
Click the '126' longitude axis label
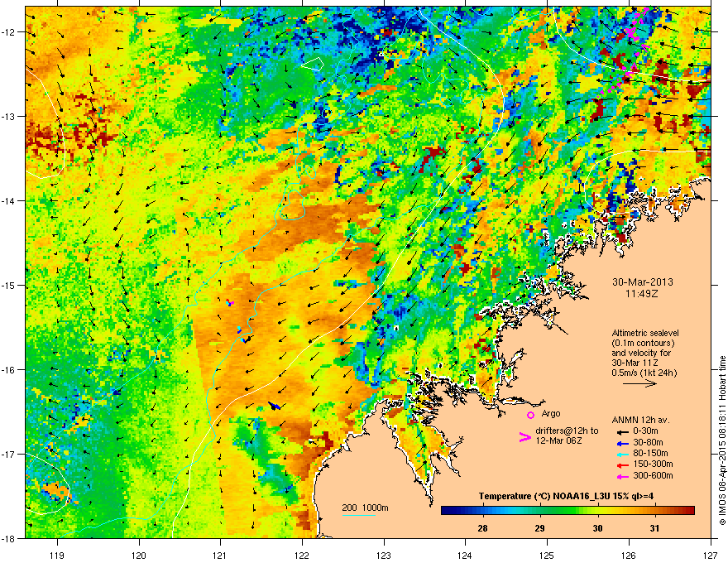(629, 555)
